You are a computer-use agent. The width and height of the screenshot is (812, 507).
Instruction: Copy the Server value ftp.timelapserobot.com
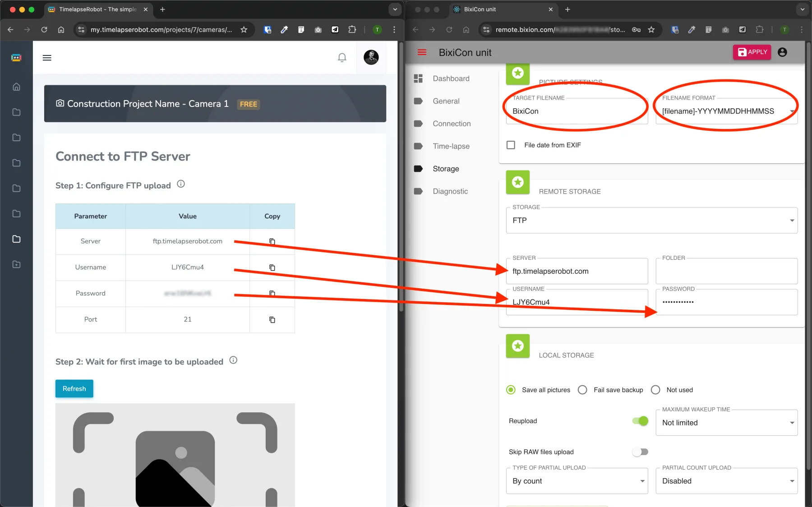(x=272, y=241)
